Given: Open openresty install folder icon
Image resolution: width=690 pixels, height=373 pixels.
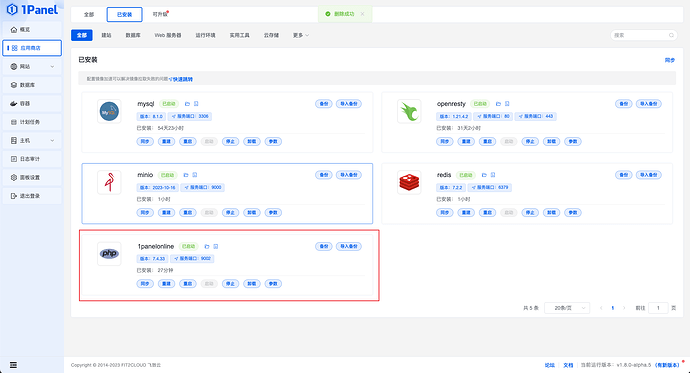Looking at the screenshot, I should (x=498, y=104).
